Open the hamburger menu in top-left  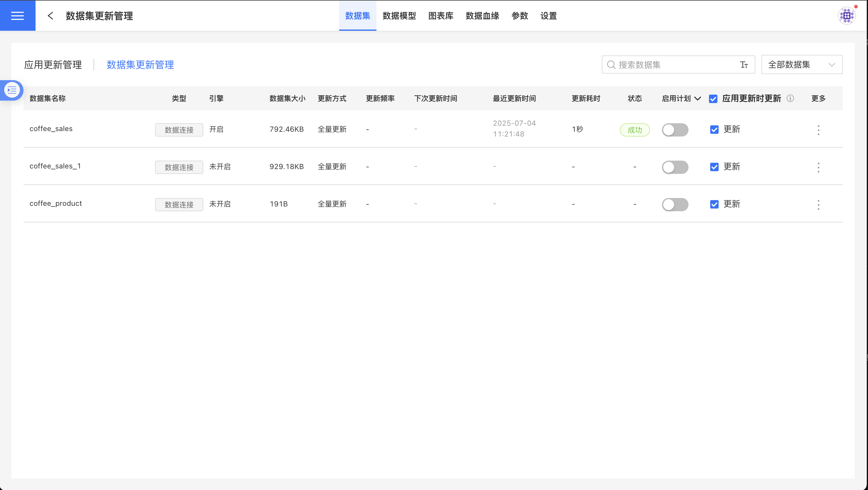tap(17, 15)
